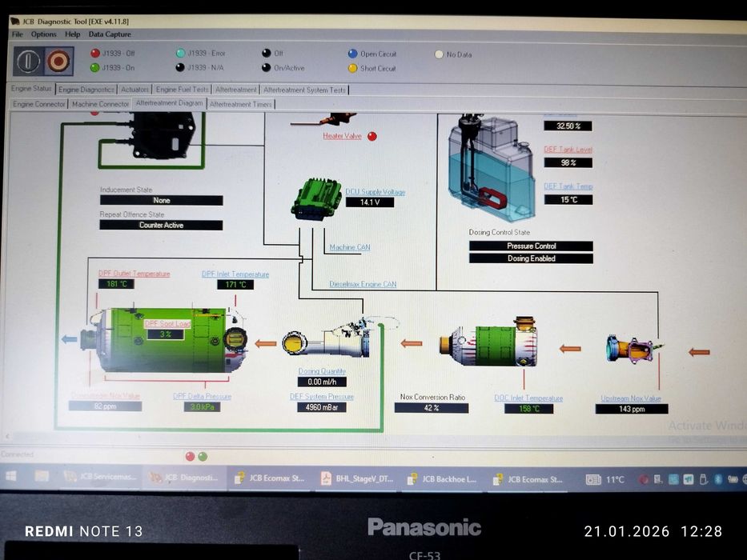Click the DPF Delta Pressure link
This screenshot has height=560, width=747.
pos(202,396)
